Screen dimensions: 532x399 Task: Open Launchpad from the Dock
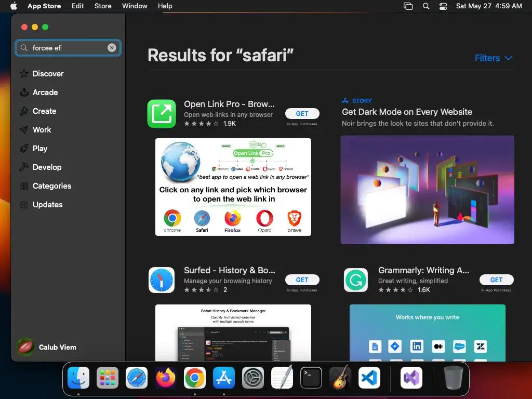(107, 378)
